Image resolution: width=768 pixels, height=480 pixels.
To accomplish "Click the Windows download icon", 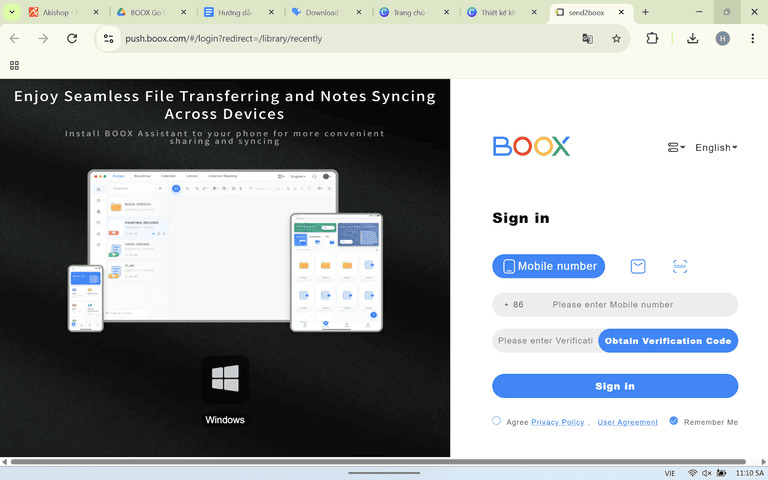I will click(x=225, y=379).
